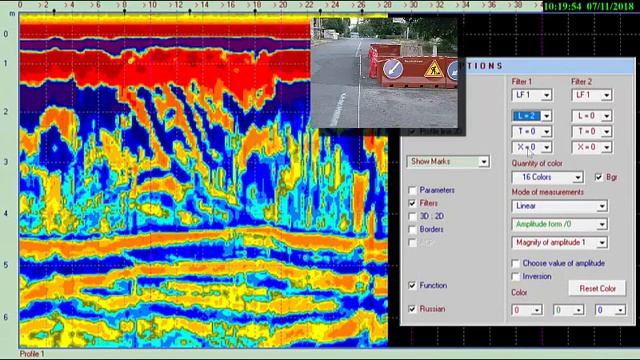Open the blue Color value dropdown

click(610, 310)
